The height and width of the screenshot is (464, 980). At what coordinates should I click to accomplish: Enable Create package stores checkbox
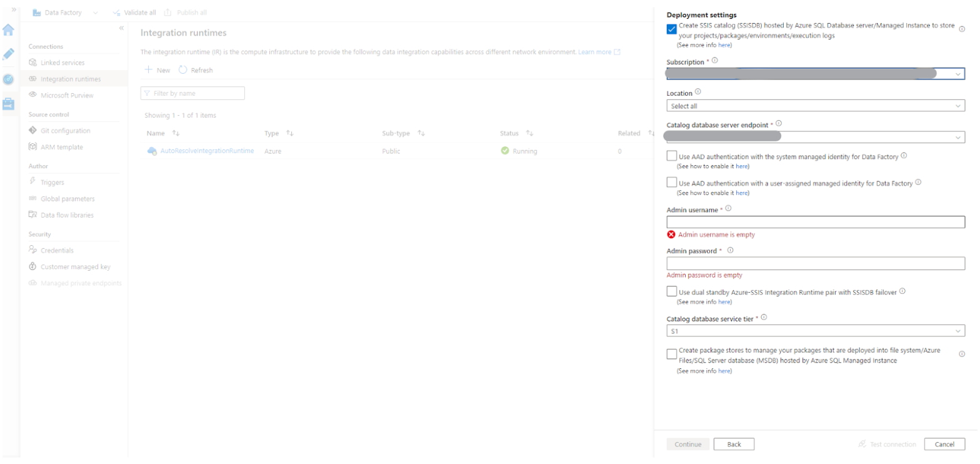pyautogui.click(x=671, y=354)
